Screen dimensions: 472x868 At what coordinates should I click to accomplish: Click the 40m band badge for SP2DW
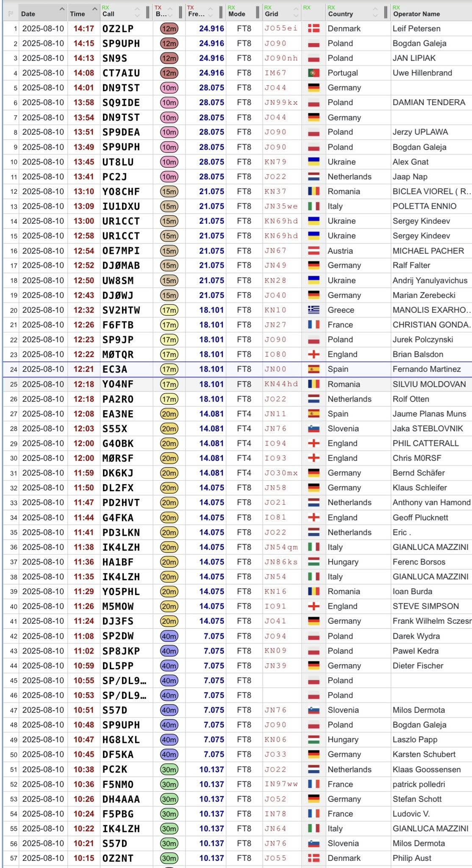169,636
